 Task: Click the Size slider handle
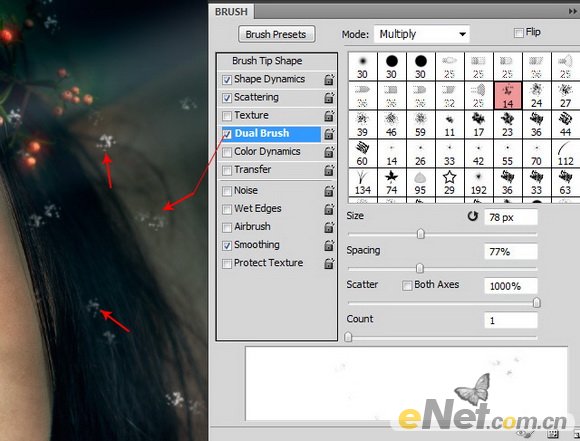421,234
